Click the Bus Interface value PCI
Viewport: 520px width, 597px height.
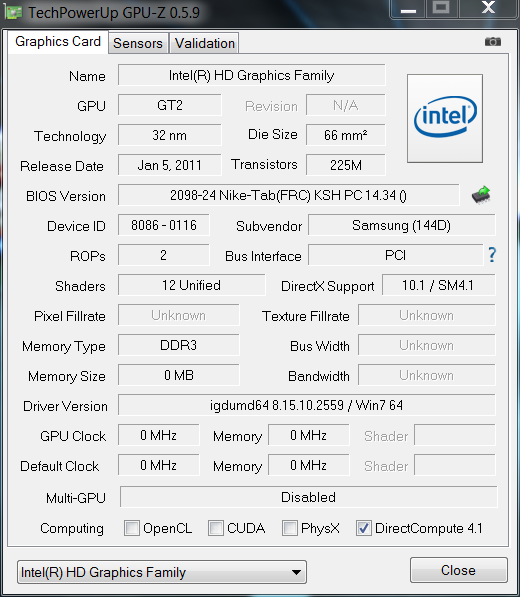396,255
